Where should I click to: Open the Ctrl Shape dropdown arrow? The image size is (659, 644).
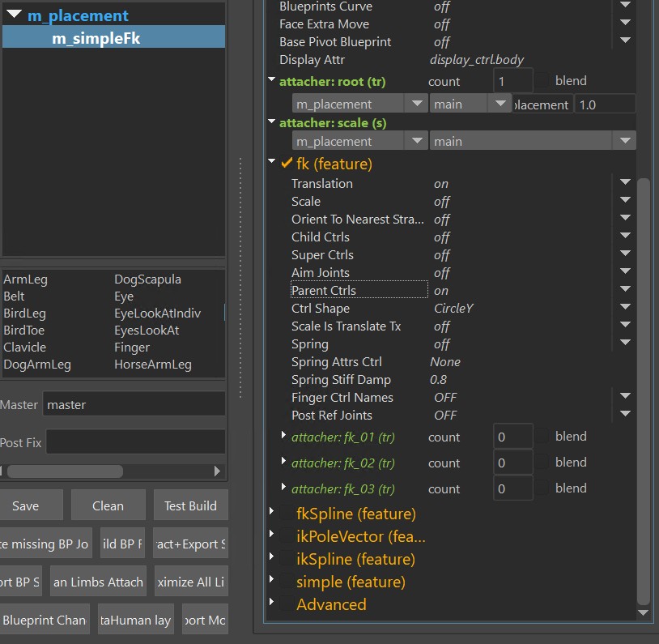(x=625, y=307)
